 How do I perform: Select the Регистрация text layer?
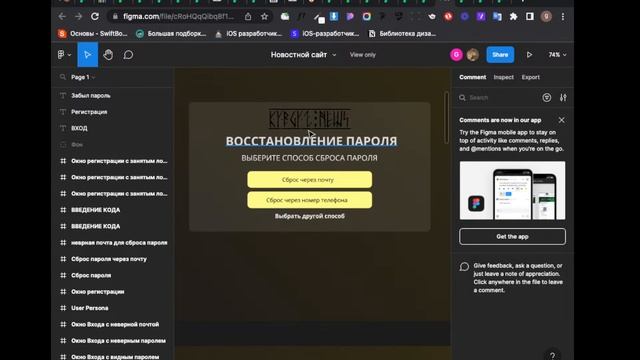tap(89, 112)
